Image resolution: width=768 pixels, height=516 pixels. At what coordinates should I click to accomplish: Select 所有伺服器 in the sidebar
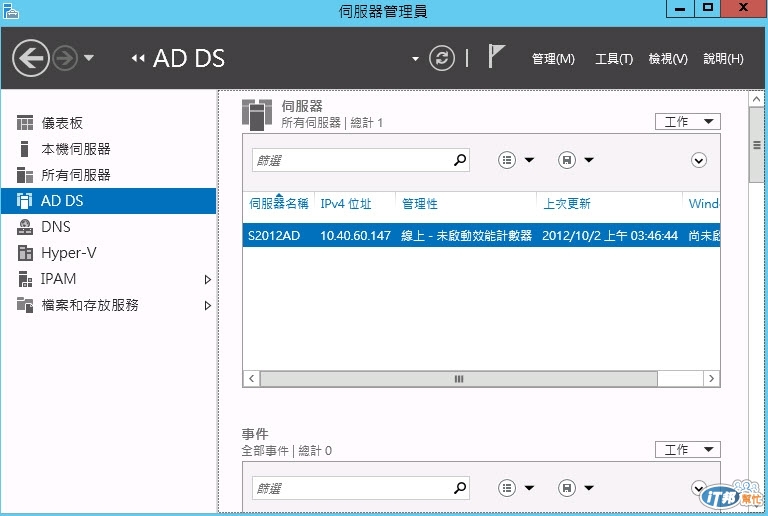pos(109,175)
